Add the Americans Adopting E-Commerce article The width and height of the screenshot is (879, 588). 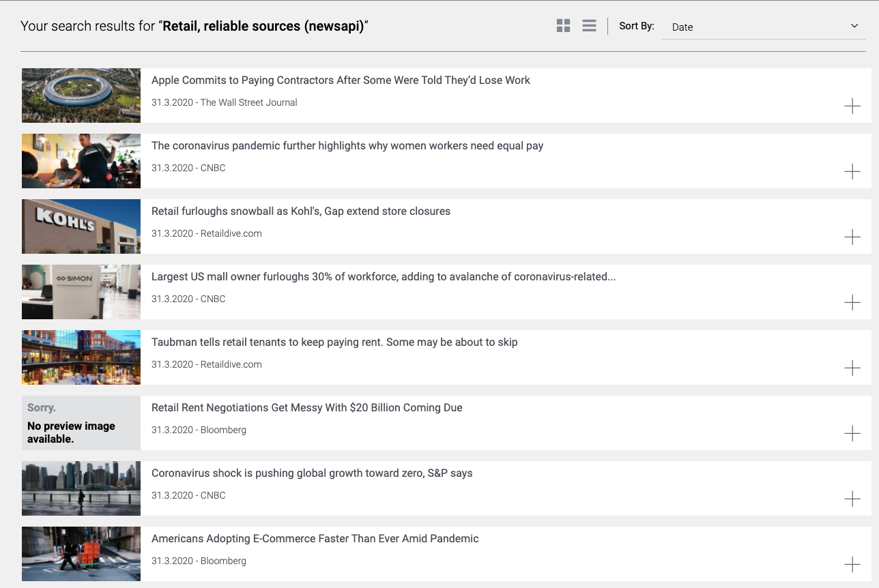click(x=852, y=564)
